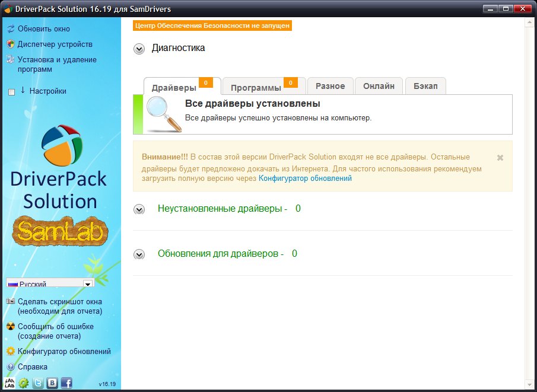The height and width of the screenshot is (392, 537).
Task: Toggle the Настройки checkbox
Action: point(12,92)
